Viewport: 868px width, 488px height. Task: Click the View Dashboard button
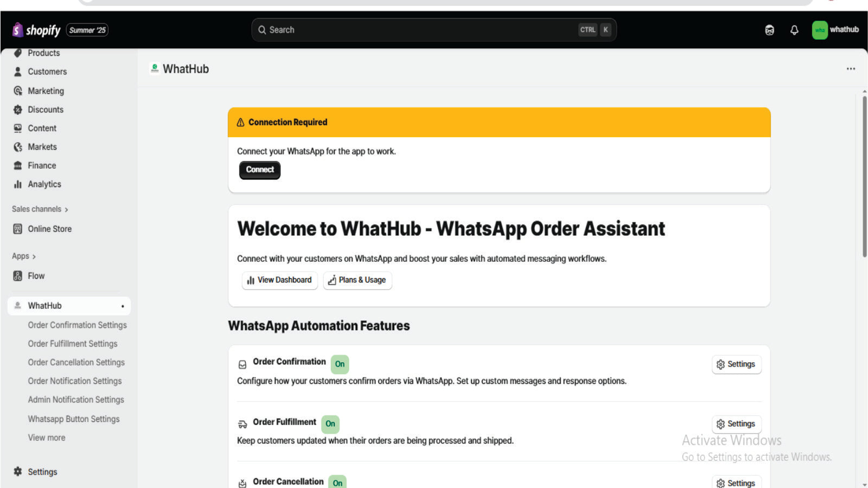tap(279, 280)
